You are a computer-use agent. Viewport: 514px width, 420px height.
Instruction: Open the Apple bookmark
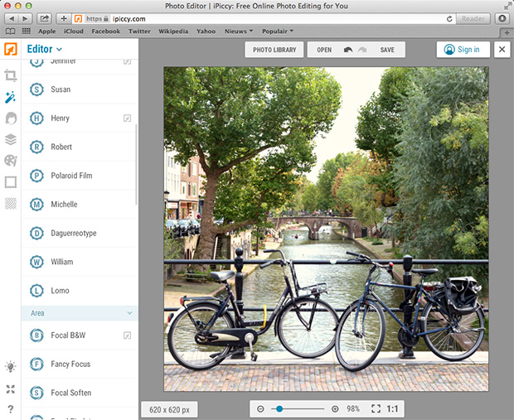pos(47,31)
